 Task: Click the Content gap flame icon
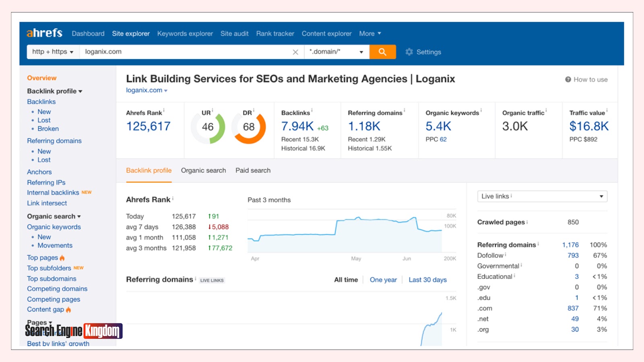68,310
